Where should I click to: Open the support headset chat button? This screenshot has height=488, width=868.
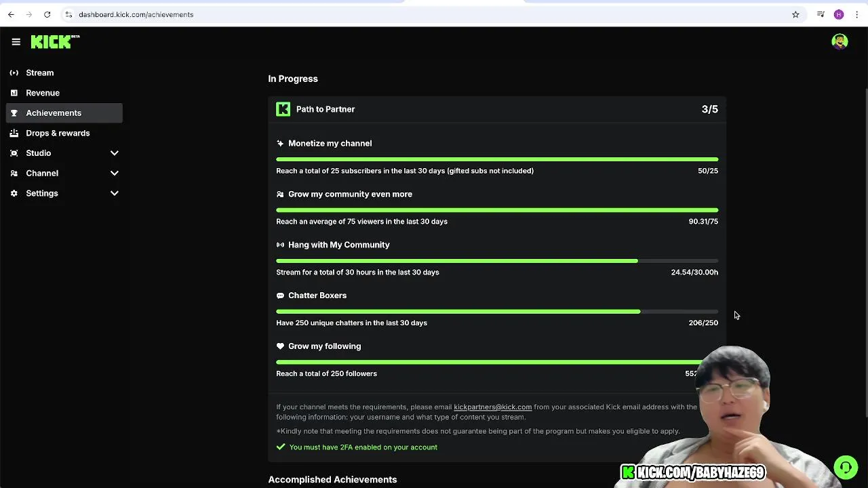(846, 467)
